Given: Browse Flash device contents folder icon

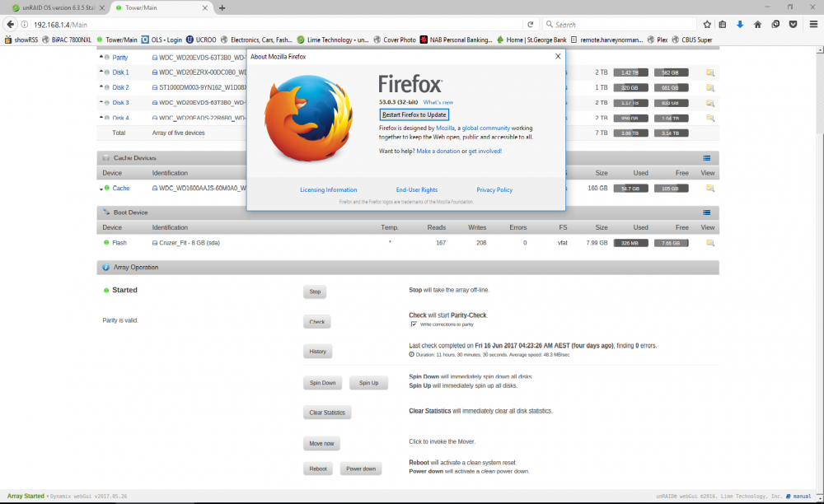Looking at the screenshot, I should point(710,243).
